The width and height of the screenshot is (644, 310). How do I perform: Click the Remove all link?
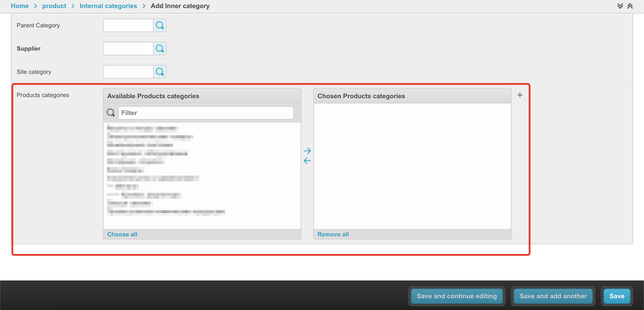pyautogui.click(x=333, y=234)
